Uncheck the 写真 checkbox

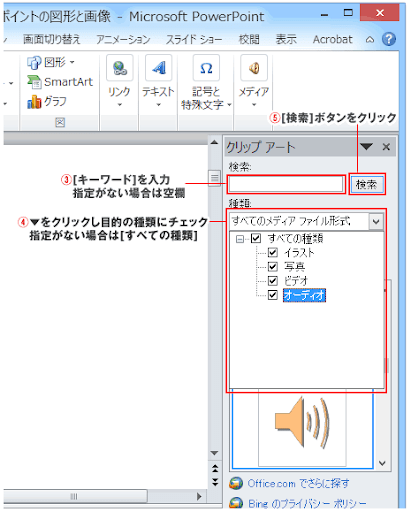(x=273, y=266)
